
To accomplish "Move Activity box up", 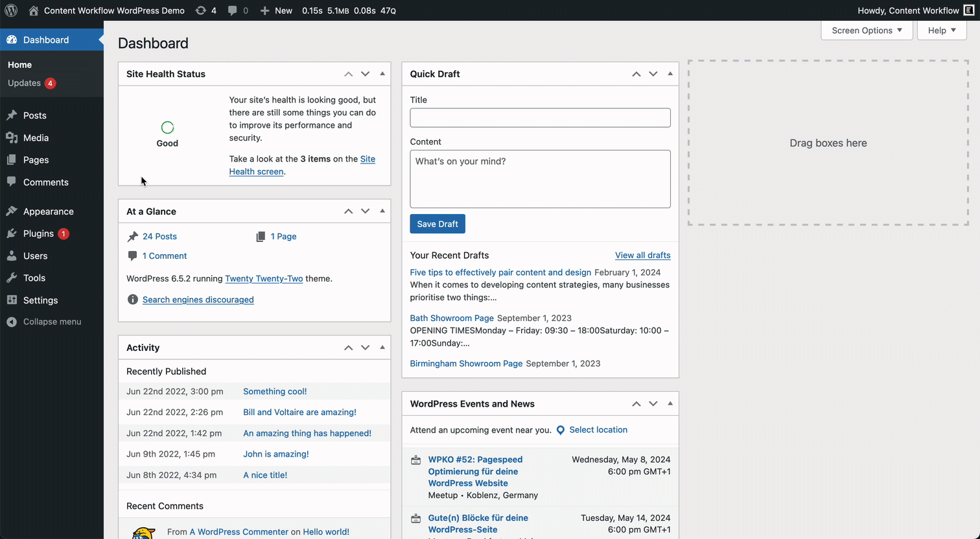I will pyautogui.click(x=349, y=348).
